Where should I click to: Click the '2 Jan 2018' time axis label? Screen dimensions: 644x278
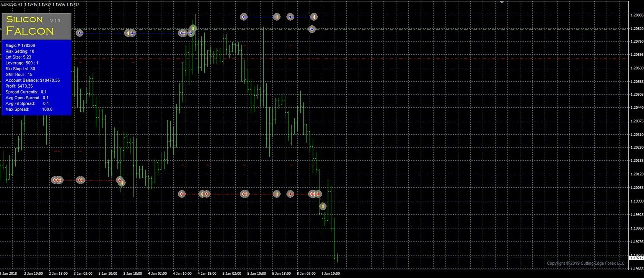click(9, 274)
